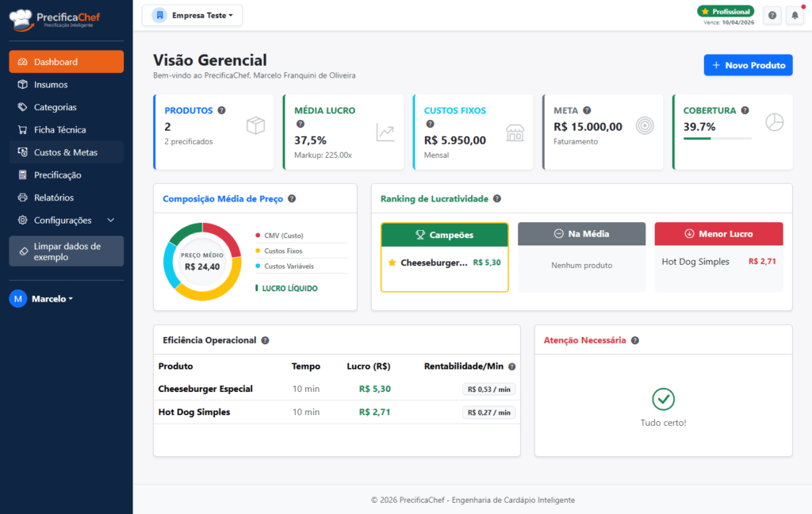812x514 pixels.
Task: Click help icon beside Atenção Necessária
Action: [635, 340]
